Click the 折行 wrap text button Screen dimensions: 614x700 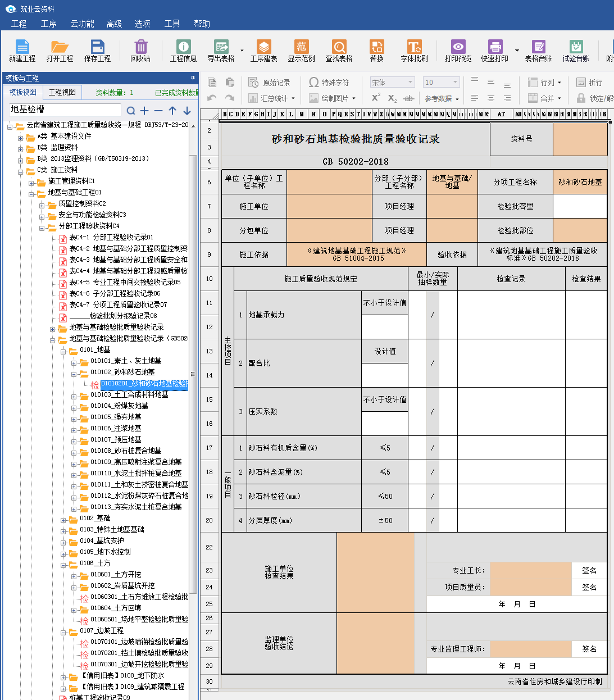click(x=589, y=83)
